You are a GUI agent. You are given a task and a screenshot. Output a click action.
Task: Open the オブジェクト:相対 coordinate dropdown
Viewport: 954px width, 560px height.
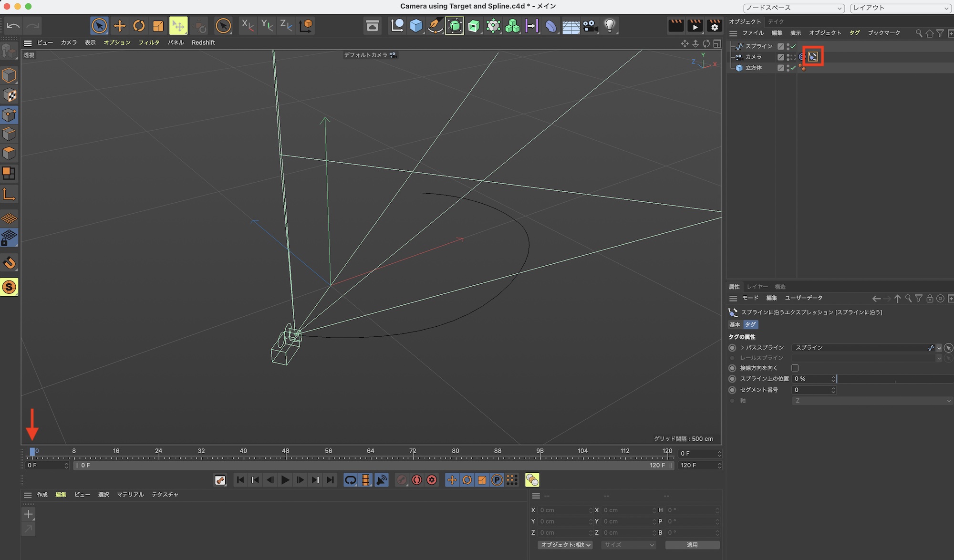565,545
